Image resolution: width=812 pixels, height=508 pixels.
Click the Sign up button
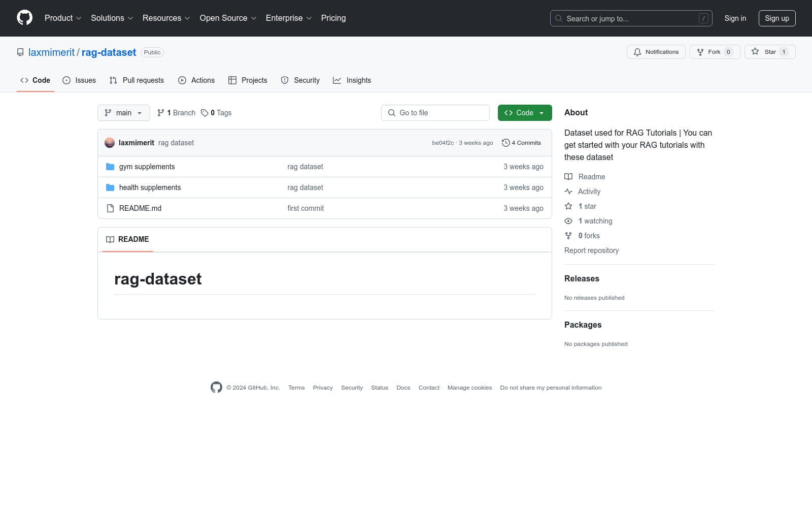pos(776,18)
